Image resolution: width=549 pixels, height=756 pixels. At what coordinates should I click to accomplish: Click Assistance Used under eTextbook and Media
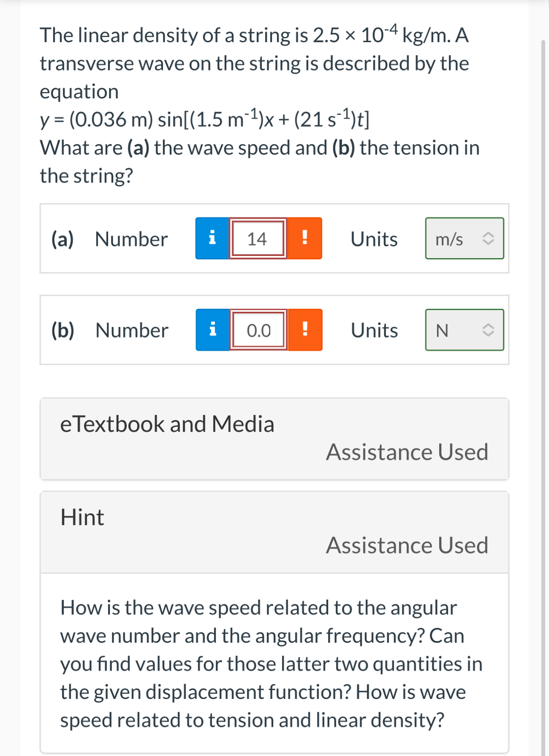406,452
